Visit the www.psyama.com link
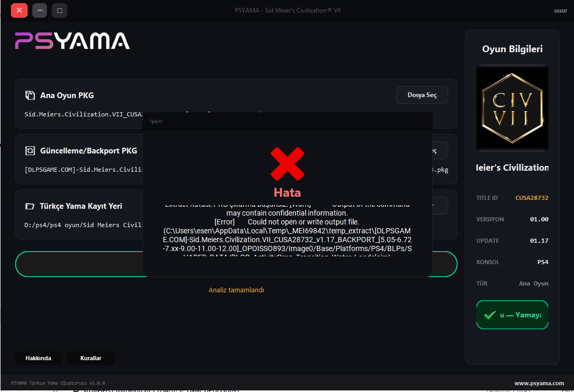 point(539,383)
